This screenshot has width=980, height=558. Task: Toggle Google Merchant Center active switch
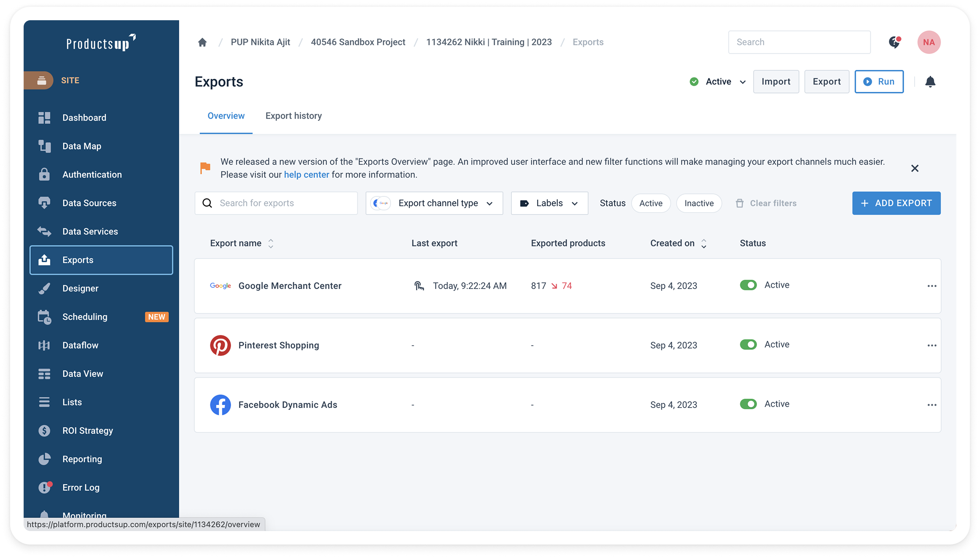pos(748,285)
